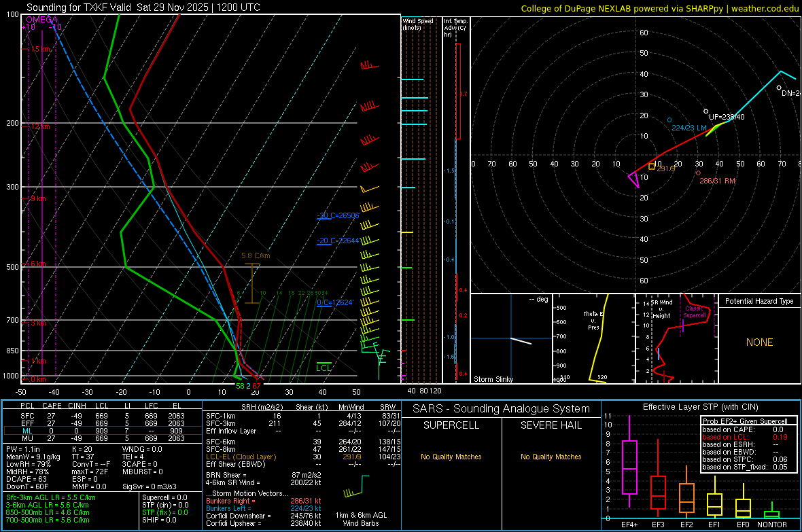Select the highlighted ML parcel row

pyautogui.click(x=103, y=431)
